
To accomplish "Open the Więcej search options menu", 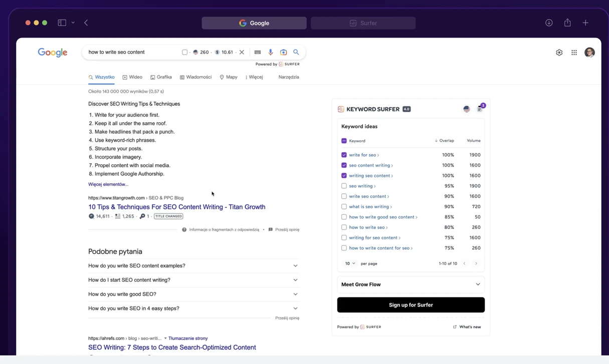I will (x=254, y=77).
